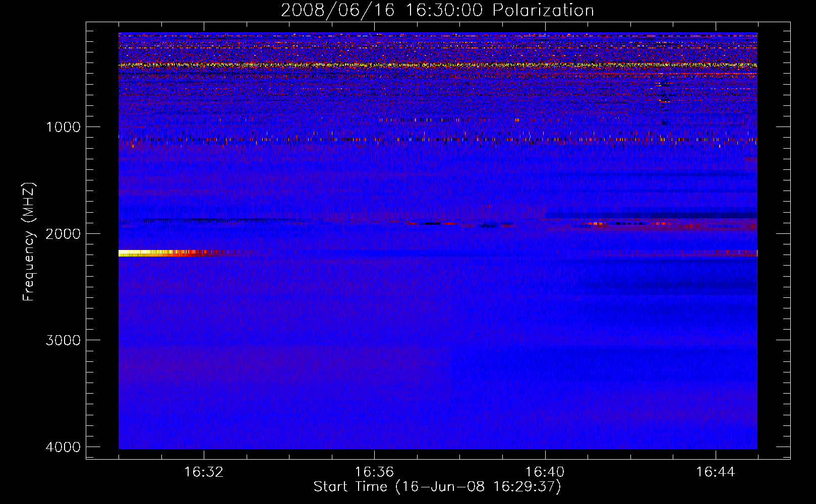Click the '16:36' time tick label
Screen dimensions: 816x504
(x=374, y=472)
